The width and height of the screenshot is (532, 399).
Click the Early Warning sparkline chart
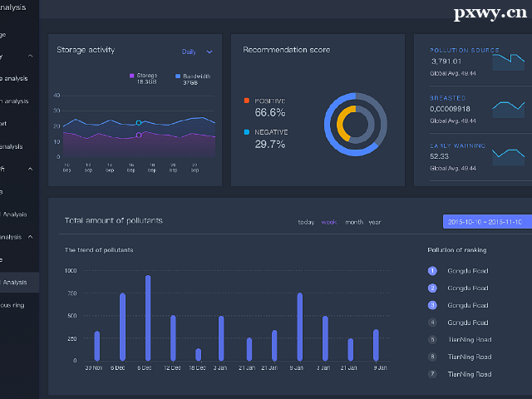click(x=508, y=155)
